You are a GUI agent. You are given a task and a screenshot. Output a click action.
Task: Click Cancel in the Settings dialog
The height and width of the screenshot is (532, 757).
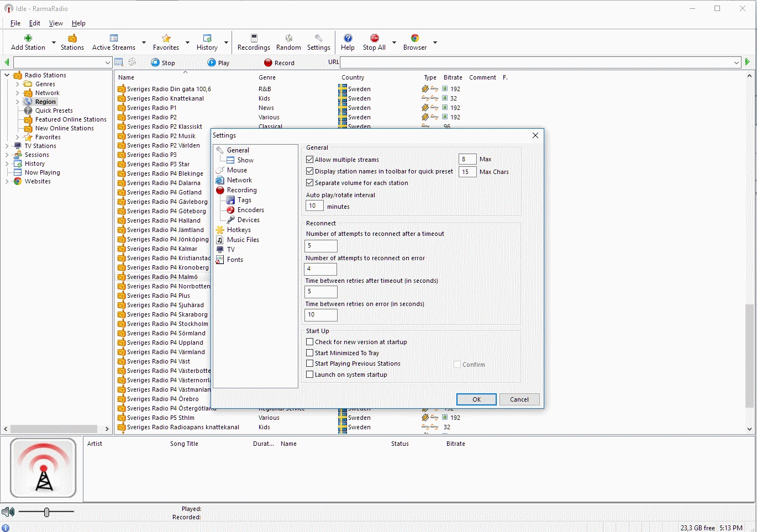[x=519, y=399]
